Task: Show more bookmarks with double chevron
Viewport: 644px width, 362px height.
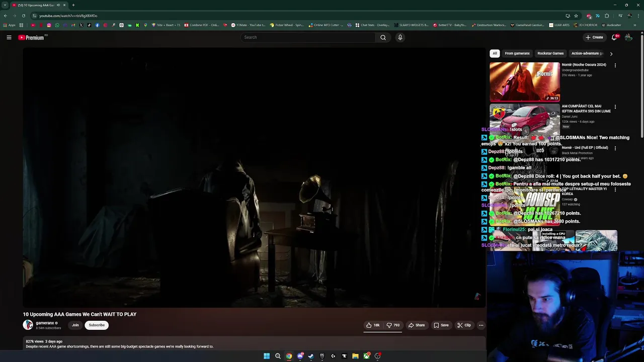Action: (634, 25)
